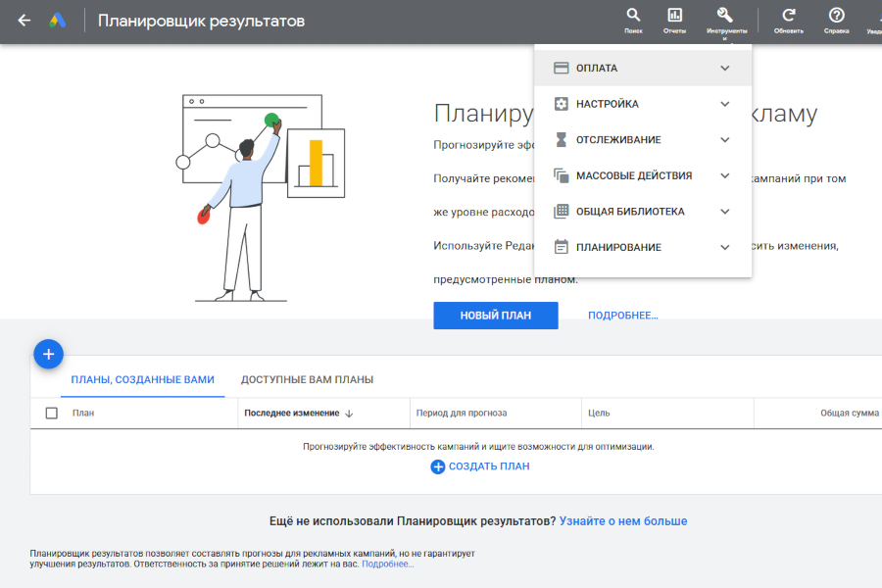Screen dimensions: 882x588
Task: Open the Поиск search icon
Action: pos(633,16)
